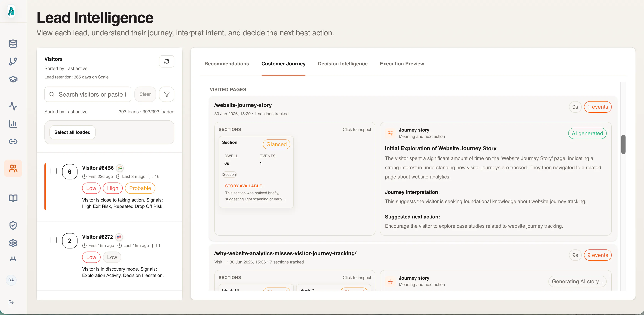Image resolution: width=644 pixels, height=315 pixels.
Task: Select the Customer Journey tab
Action: [x=283, y=64]
